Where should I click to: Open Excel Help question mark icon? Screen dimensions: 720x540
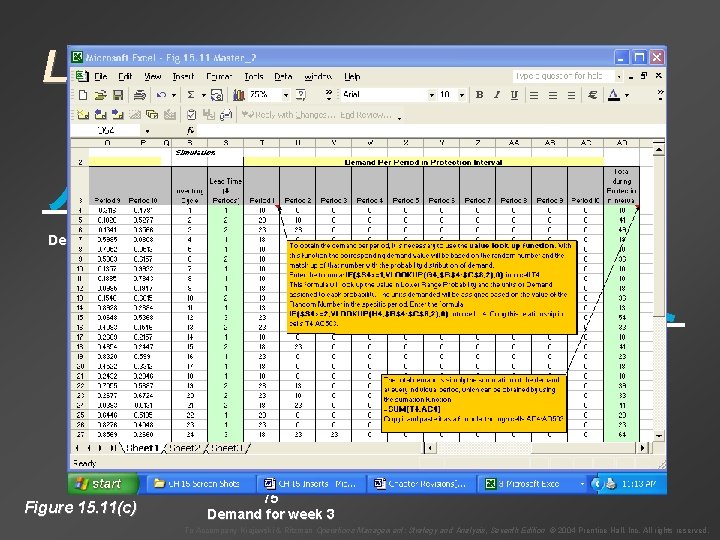point(301,95)
